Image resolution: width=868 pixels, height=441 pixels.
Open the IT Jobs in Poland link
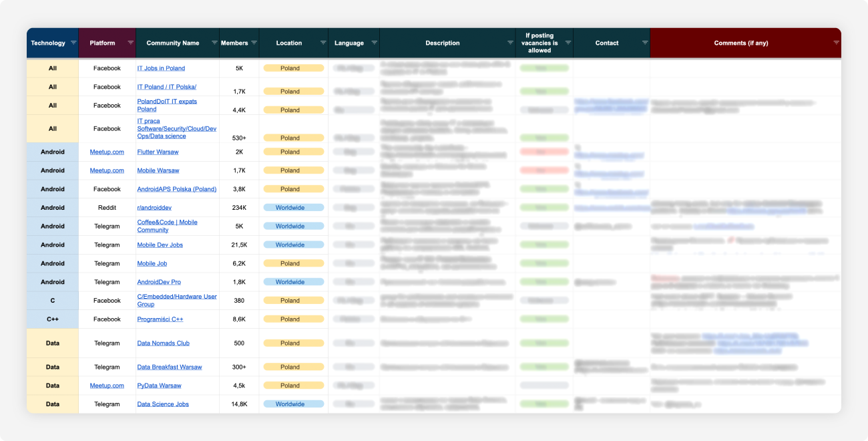161,68
